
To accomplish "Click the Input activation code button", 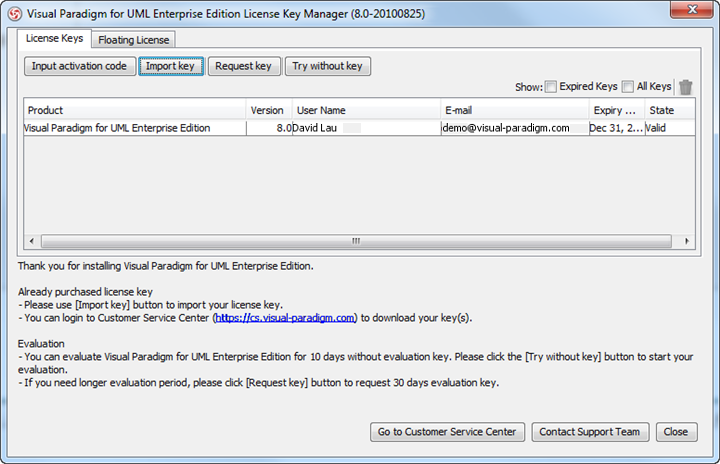I will (x=79, y=66).
